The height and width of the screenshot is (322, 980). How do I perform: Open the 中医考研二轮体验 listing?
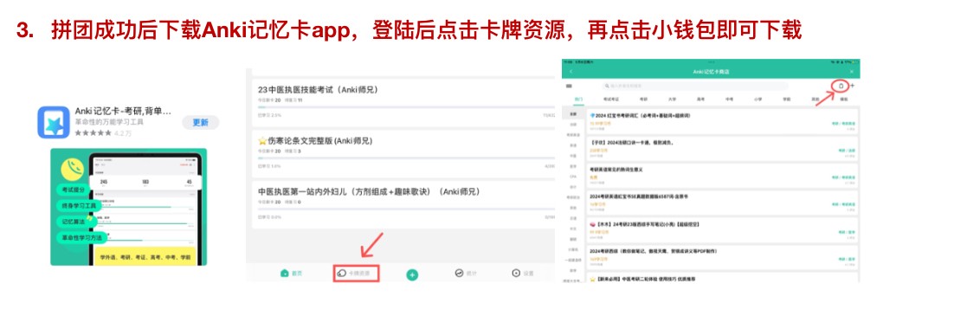(723, 278)
